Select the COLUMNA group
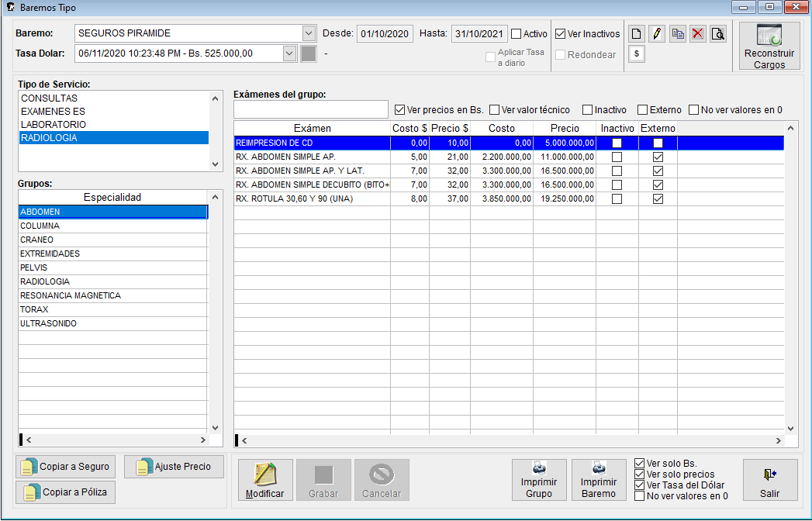Image resolution: width=812 pixels, height=521 pixels. coord(113,226)
